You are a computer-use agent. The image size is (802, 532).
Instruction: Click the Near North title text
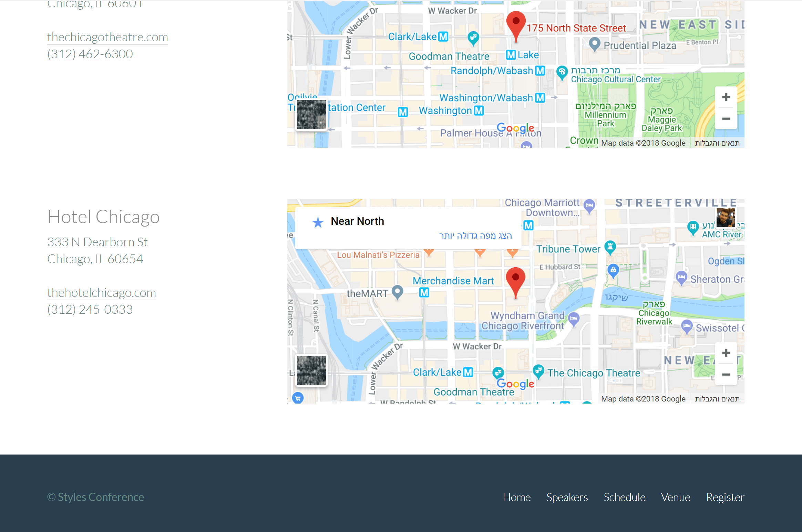point(357,221)
